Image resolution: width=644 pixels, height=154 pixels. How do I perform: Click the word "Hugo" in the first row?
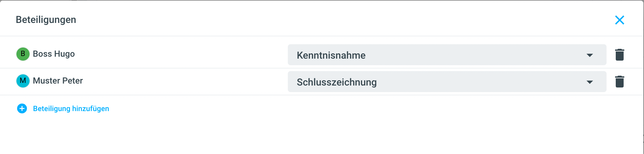pyautogui.click(x=65, y=54)
